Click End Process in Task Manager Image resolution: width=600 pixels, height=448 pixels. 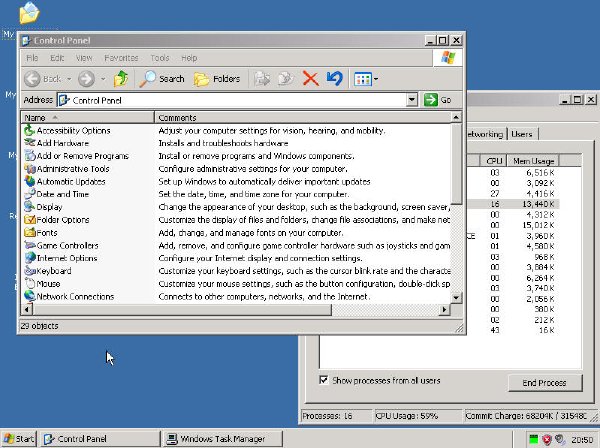tap(545, 383)
